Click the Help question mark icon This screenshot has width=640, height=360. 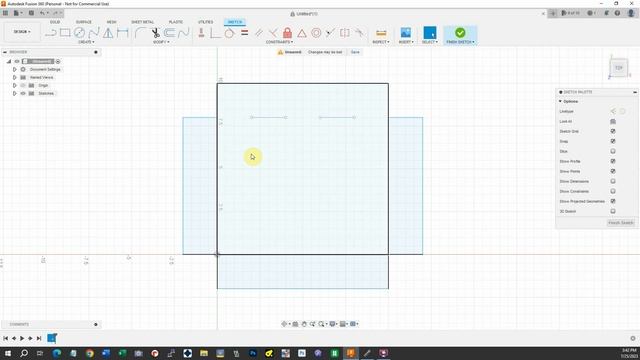(617, 13)
